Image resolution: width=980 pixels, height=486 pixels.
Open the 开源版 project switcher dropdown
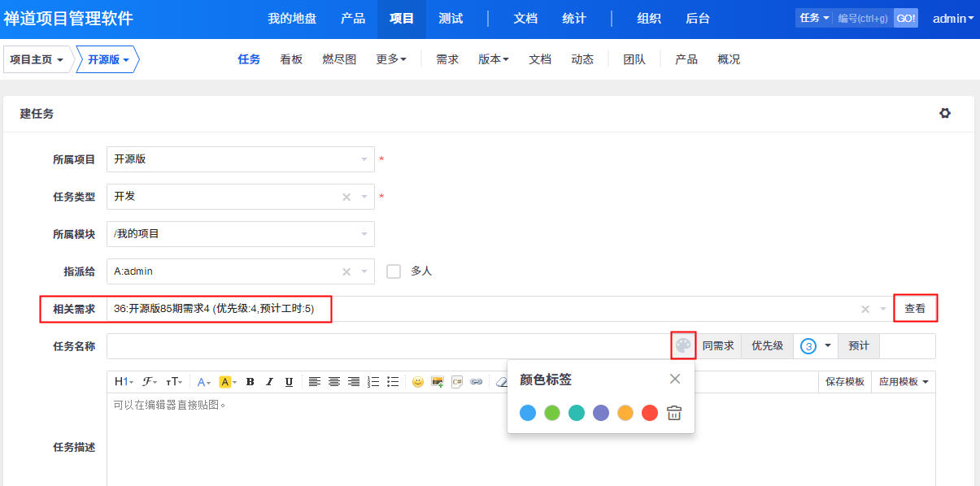click(x=108, y=59)
